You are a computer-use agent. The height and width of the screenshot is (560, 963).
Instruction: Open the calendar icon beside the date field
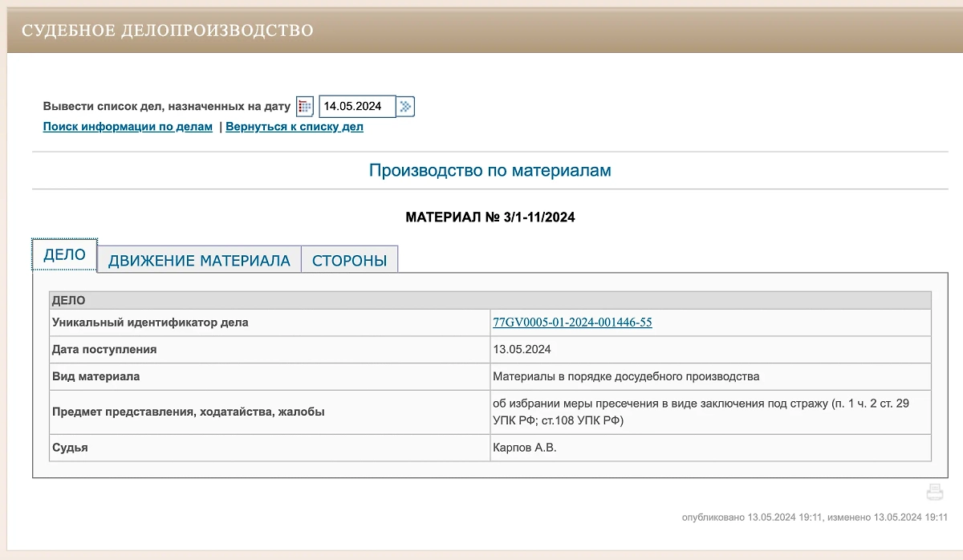coord(303,106)
